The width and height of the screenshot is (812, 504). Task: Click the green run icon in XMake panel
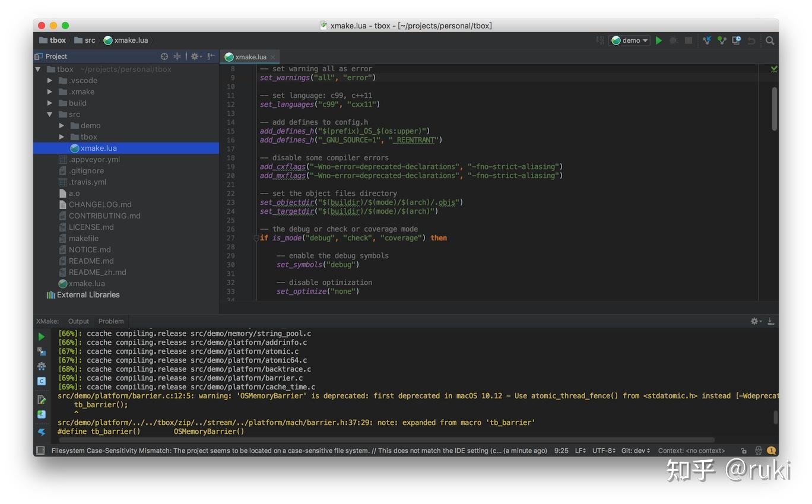42,337
